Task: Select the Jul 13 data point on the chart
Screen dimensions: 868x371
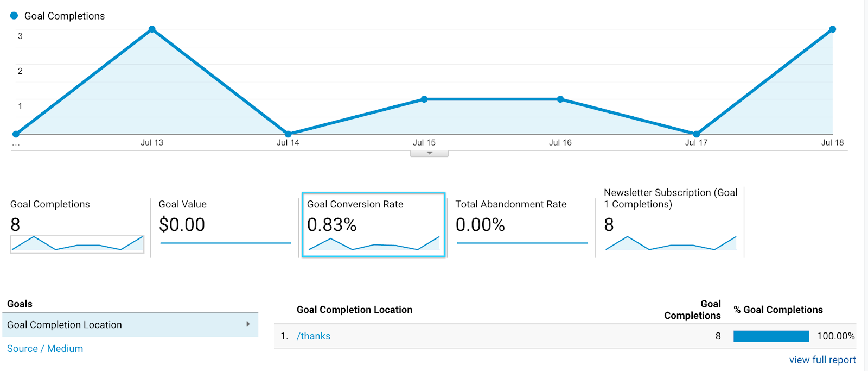Action: click(x=152, y=29)
